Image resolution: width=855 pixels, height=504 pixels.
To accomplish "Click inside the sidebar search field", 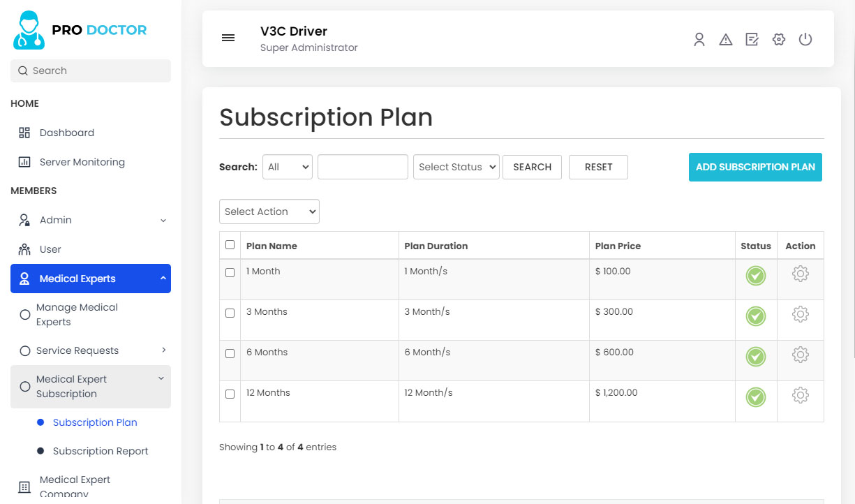I will pos(90,71).
